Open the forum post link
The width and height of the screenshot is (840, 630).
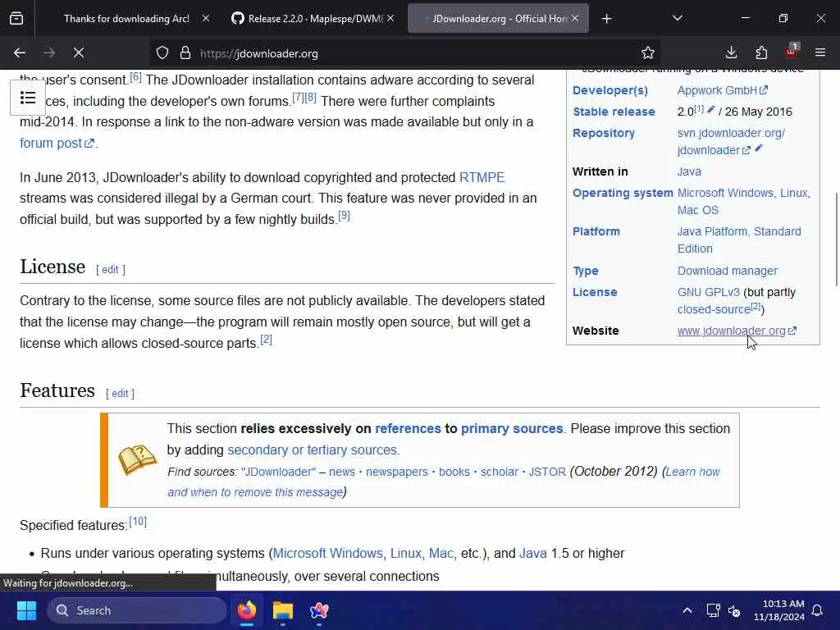(57, 143)
